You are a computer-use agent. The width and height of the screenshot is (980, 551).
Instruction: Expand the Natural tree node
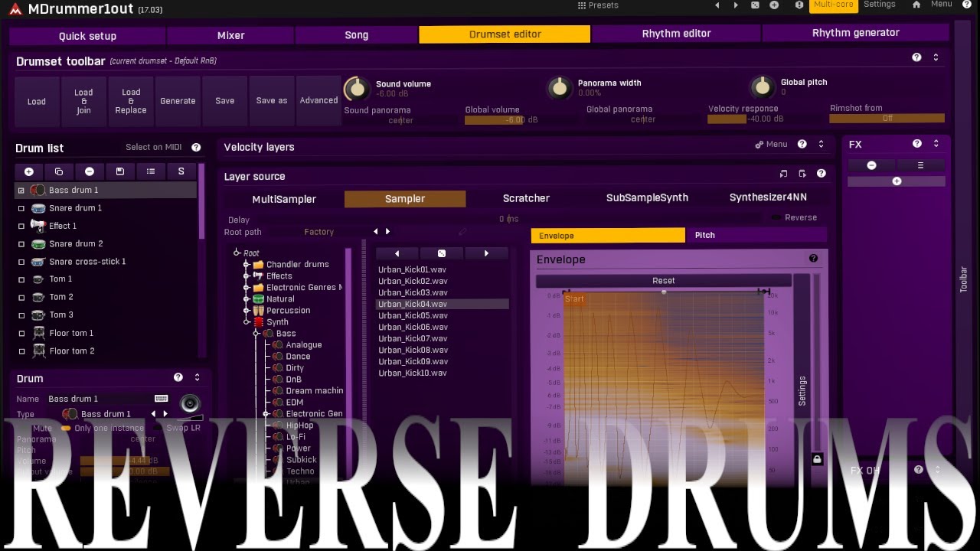point(247,299)
